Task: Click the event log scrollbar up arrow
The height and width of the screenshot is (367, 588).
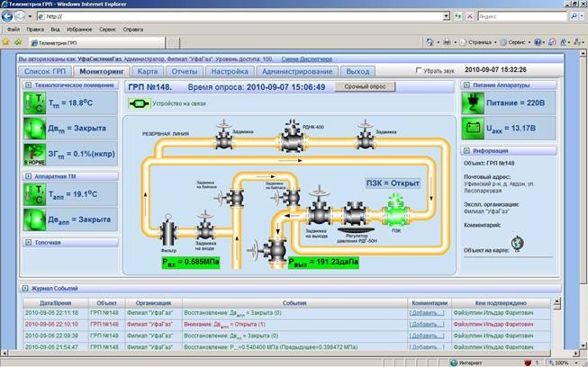Action: click(x=556, y=302)
